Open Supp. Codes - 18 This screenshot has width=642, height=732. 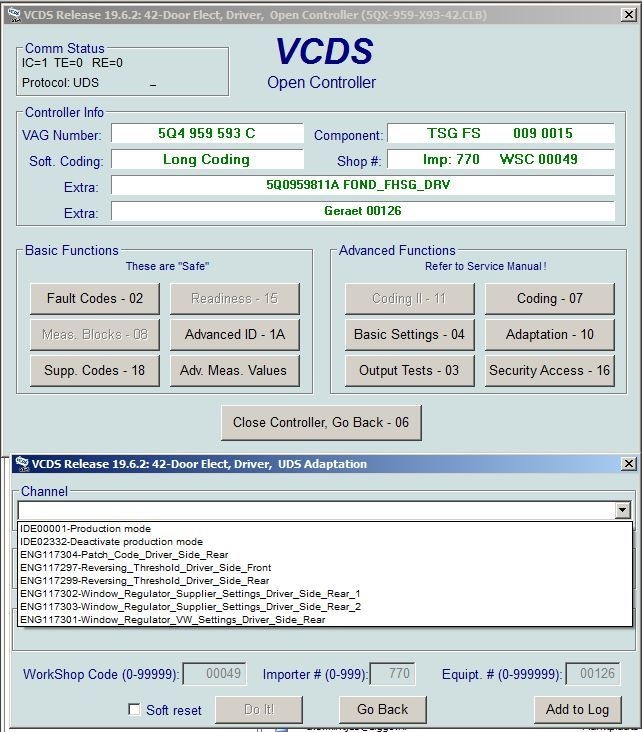[95, 371]
